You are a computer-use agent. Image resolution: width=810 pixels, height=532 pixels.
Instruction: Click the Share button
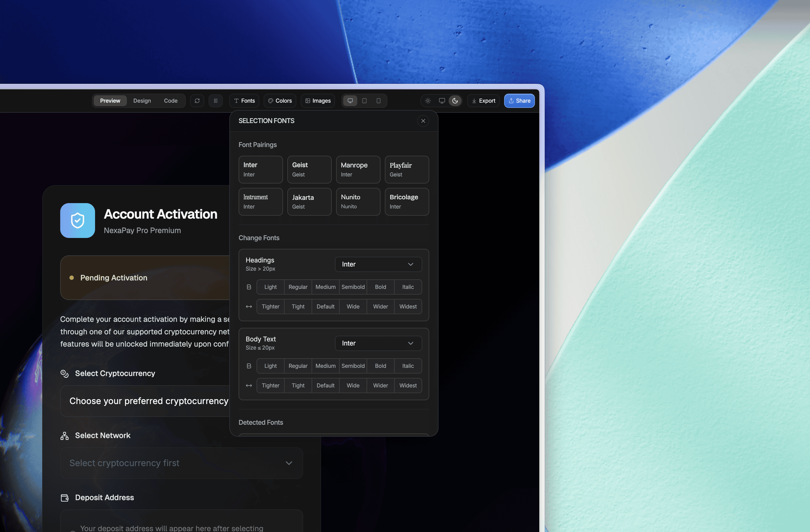(519, 101)
